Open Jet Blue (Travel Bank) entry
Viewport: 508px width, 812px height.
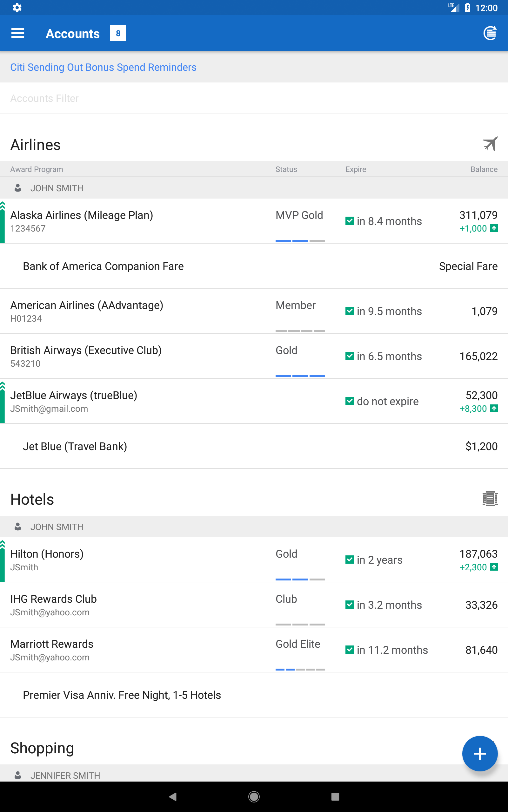point(254,446)
